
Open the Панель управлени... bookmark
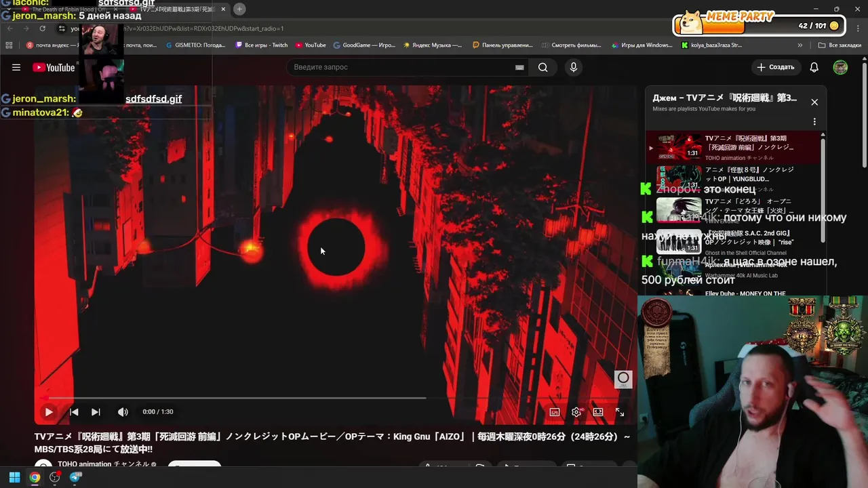(502, 45)
